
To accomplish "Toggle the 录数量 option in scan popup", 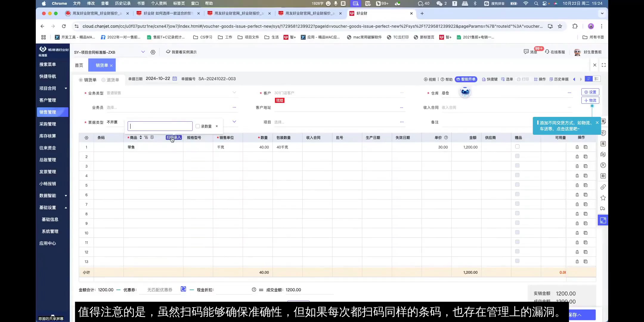I will [198, 126].
